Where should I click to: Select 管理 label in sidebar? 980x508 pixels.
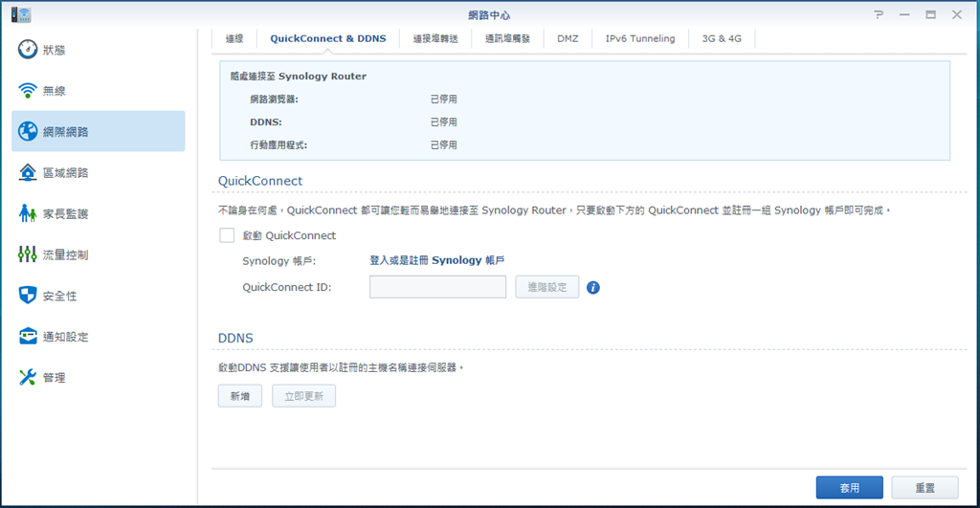coord(54,378)
